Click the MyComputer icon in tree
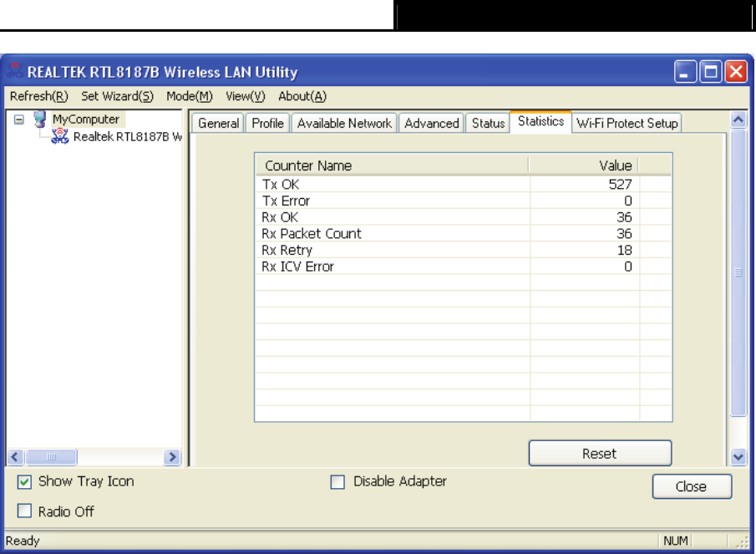Image resolution: width=756 pixels, height=554 pixels. [x=40, y=119]
